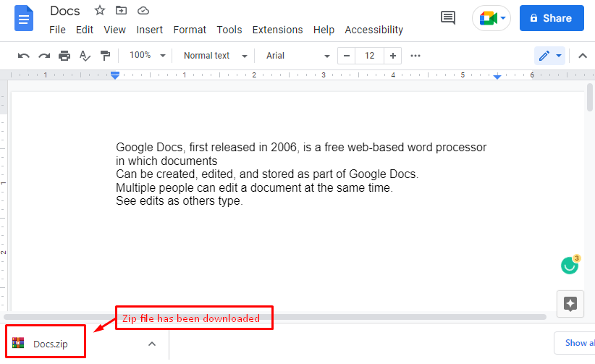
Task: Click the font size field 12
Action: pos(370,56)
